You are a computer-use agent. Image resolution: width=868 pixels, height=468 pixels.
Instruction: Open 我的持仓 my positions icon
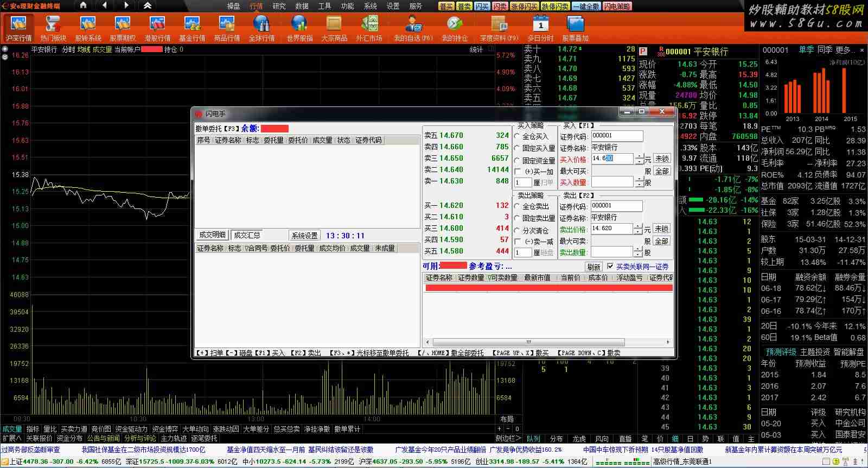pyautogui.click(x=455, y=28)
